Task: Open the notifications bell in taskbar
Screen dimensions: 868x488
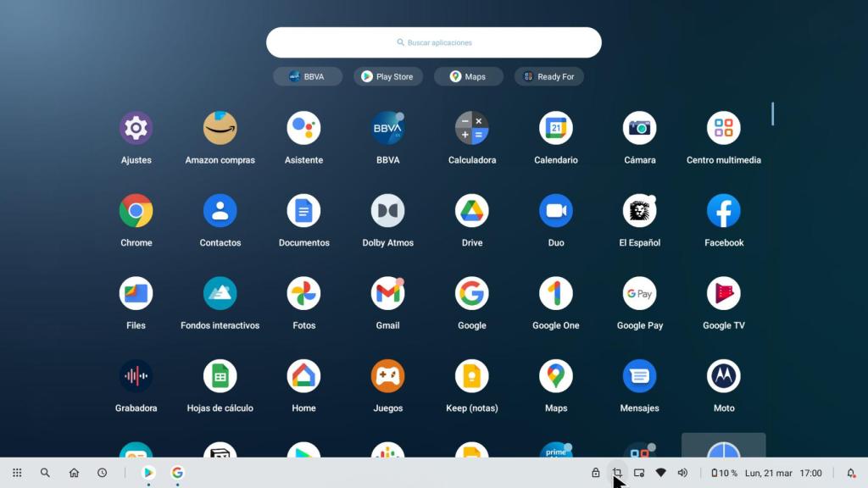Action: pos(851,473)
